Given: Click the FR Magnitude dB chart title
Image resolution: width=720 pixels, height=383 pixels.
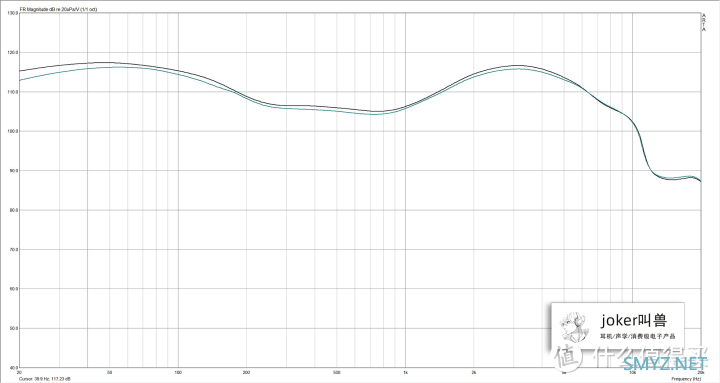Looking at the screenshot, I should click(x=58, y=9).
